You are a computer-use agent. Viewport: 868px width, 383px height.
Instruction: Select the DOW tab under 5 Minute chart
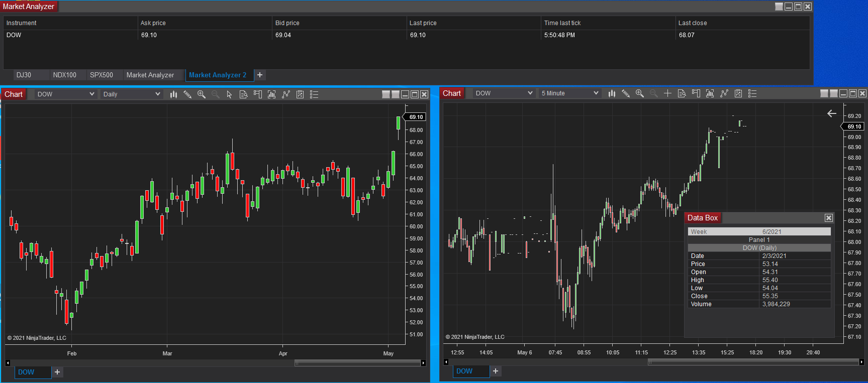tap(471, 371)
